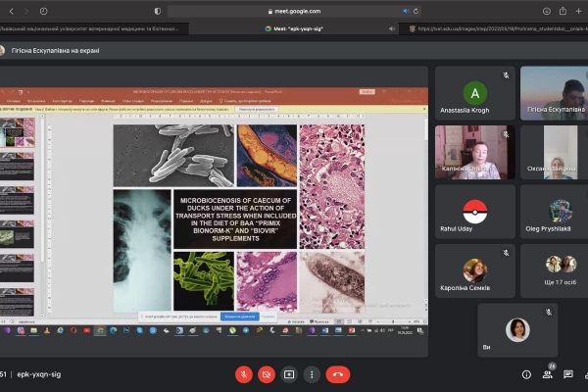This screenshot has height=392, width=588.
Task: Close the yellow protected view banner
Action: [424, 109]
